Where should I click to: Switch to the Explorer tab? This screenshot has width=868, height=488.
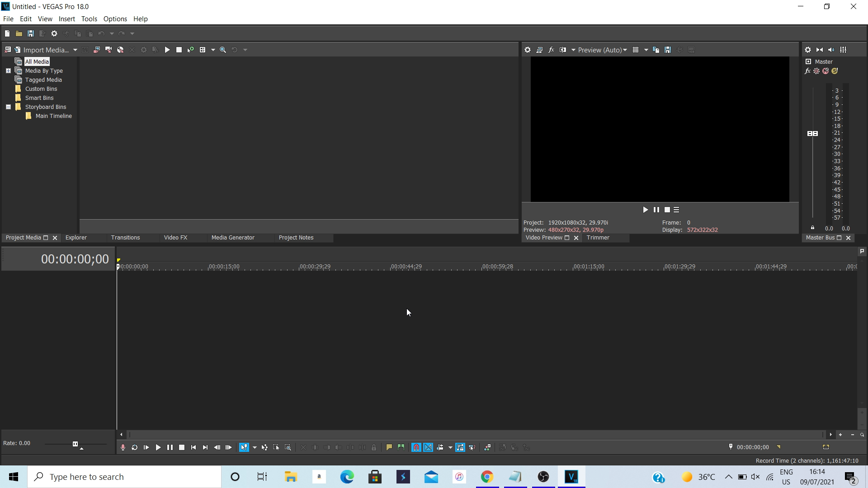click(76, 238)
